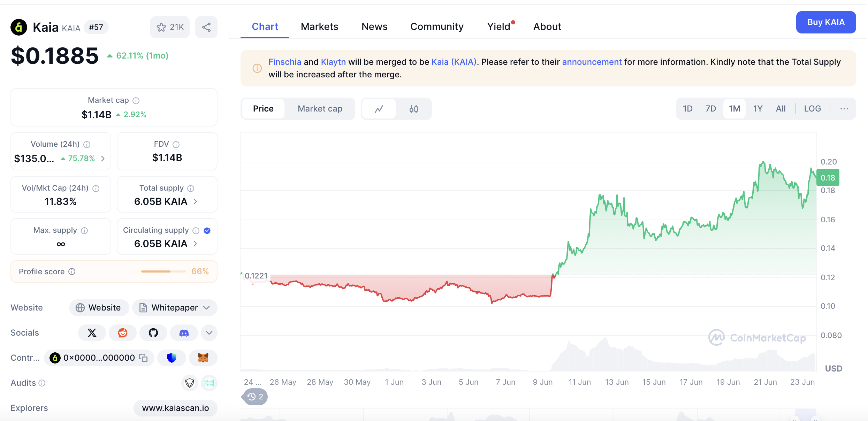
Task: Add token to MetaMask fox icon
Action: pos(203,358)
